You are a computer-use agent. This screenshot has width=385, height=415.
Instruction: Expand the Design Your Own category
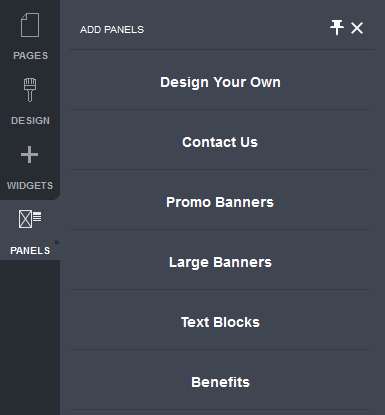click(x=220, y=82)
